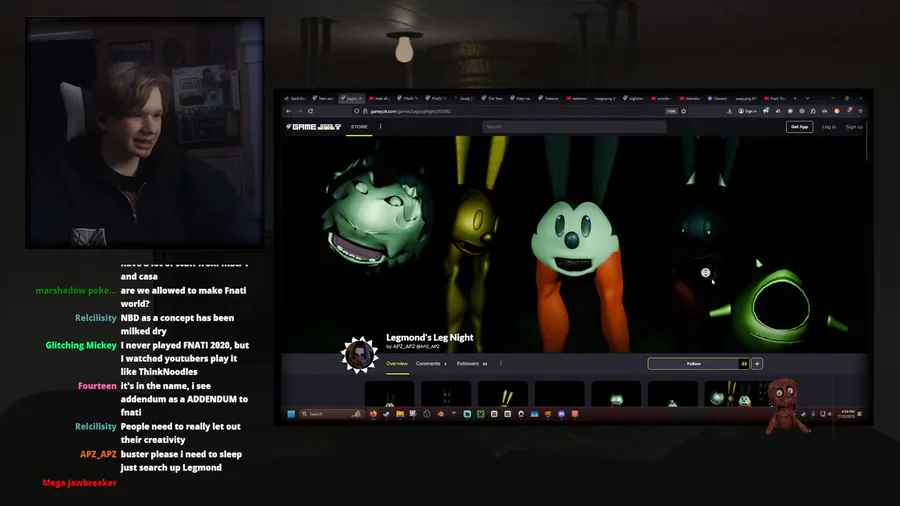
Task: Go back in the browser
Action: 289,111
